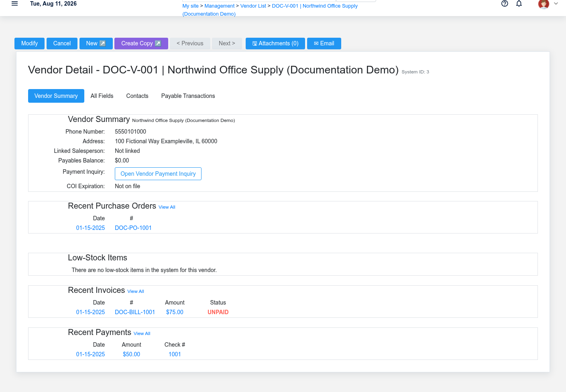This screenshot has width=566, height=392.
Task: Switch to the Contacts tab
Action: [137, 96]
